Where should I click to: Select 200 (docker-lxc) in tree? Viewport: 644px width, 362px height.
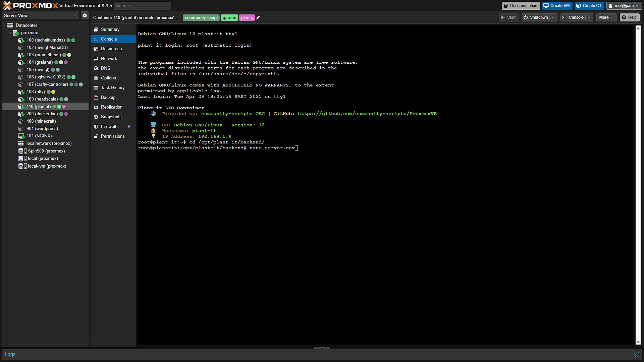pyautogui.click(x=45, y=114)
